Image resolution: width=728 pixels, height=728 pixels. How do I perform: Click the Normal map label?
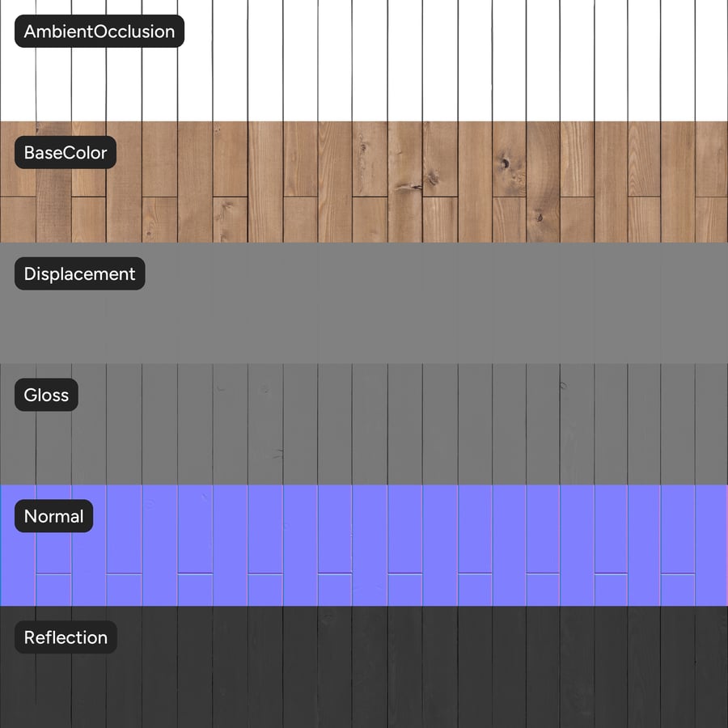(x=54, y=516)
